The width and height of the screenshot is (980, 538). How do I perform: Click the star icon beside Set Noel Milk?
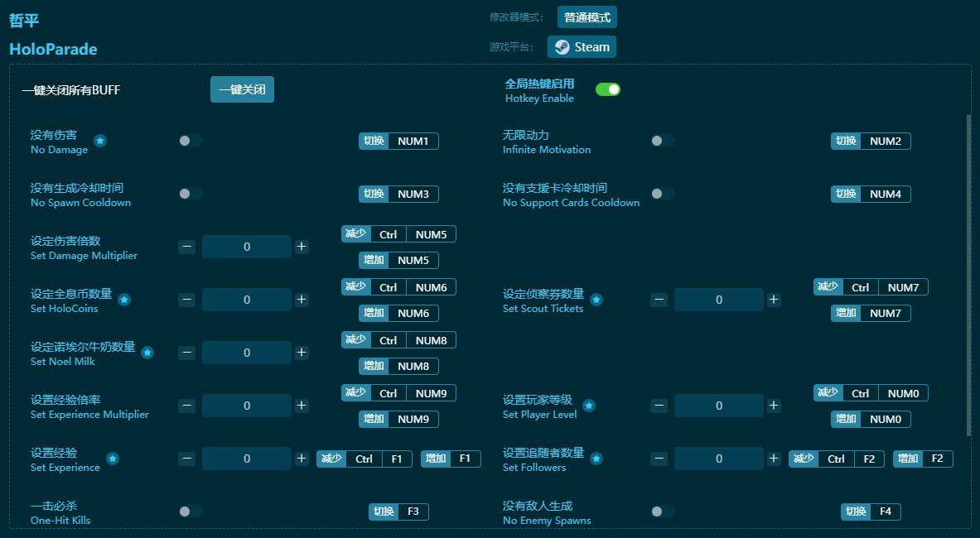(147, 353)
